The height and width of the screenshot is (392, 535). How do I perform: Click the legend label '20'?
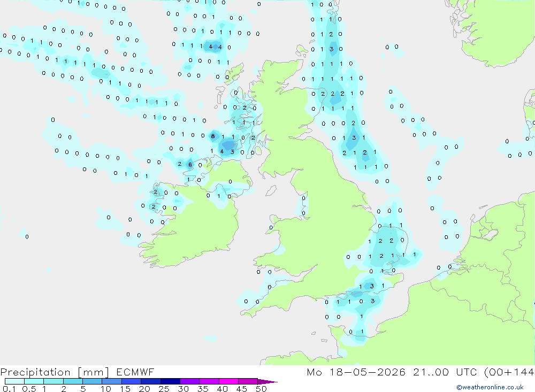pyautogui.click(x=144, y=389)
